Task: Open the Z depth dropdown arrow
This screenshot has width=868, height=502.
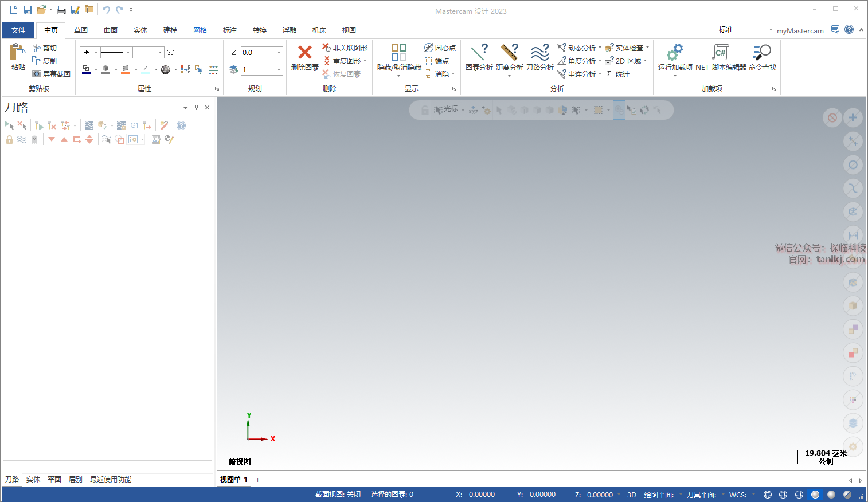Action: click(x=279, y=52)
